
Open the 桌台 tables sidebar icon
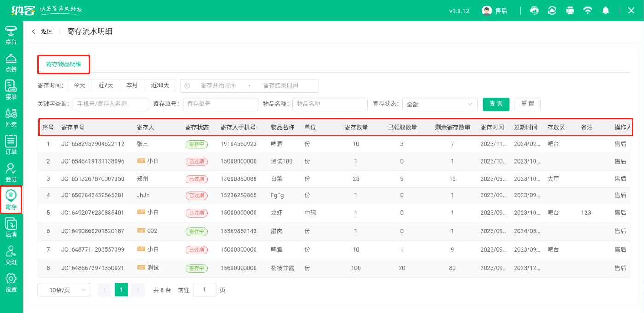(11, 35)
